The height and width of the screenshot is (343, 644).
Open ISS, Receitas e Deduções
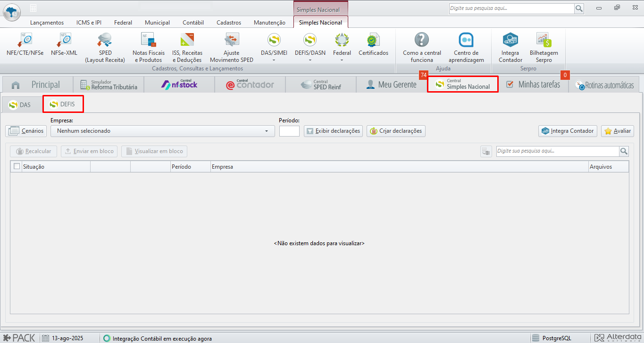(187, 47)
